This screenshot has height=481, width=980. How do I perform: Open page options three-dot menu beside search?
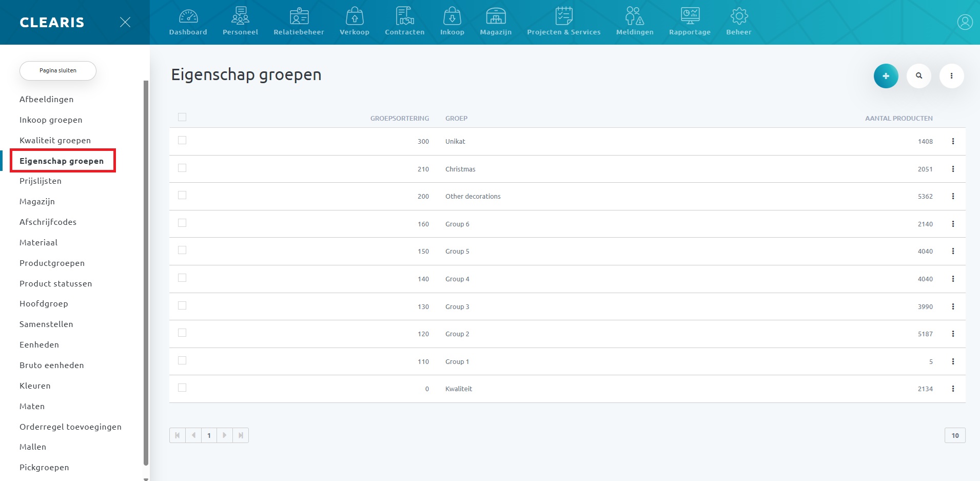[x=951, y=76]
